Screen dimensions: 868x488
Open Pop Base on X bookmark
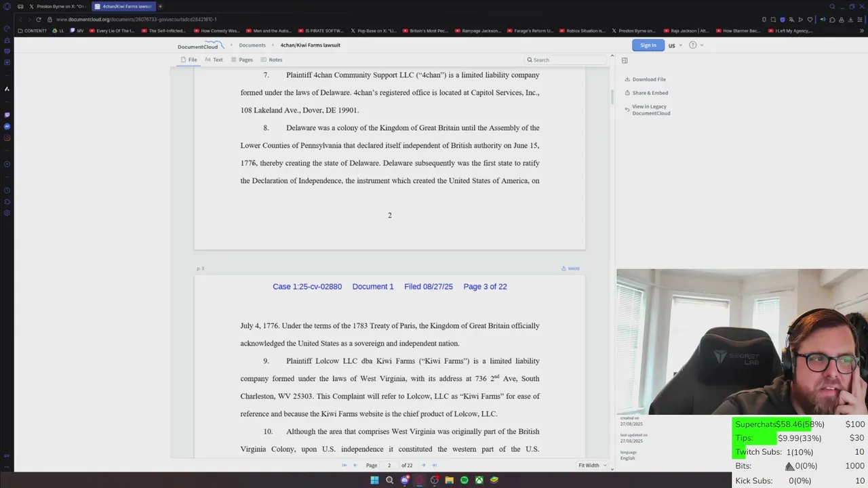(x=374, y=30)
